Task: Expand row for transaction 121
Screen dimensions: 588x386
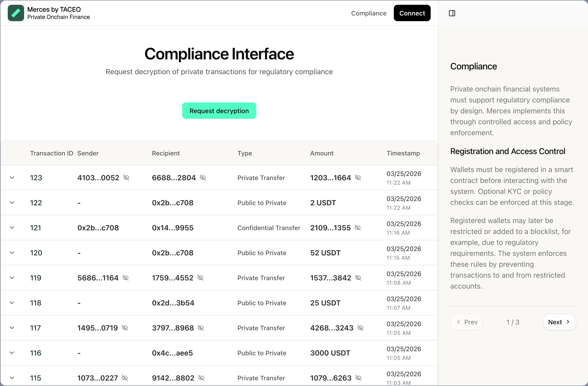Action: click(x=12, y=228)
